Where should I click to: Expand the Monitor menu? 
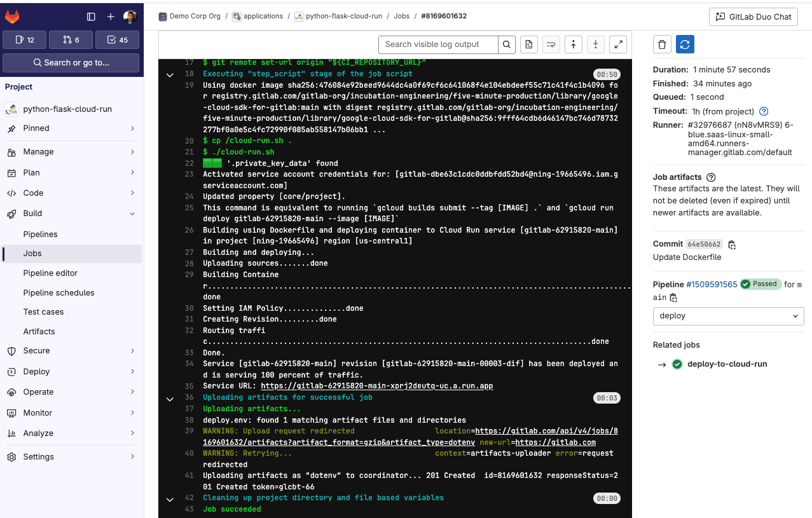[x=71, y=413]
